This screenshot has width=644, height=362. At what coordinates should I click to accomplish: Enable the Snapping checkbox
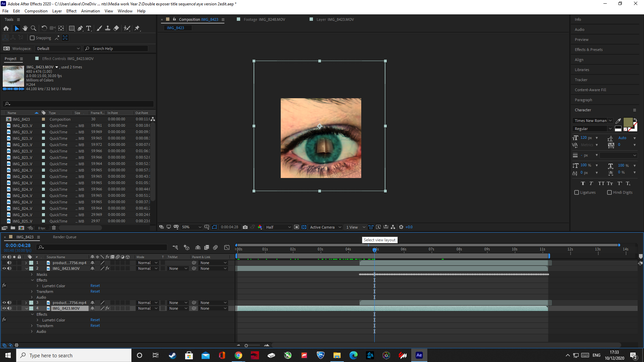click(32, 38)
